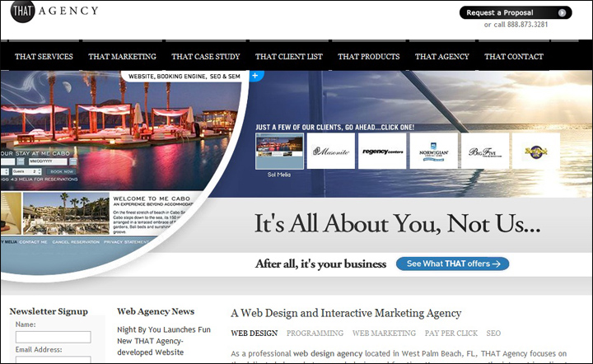Switch to the PAY PER CLICK tab
Image resolution: width=593 pixels, height=364 pixels.
[x=451, y=334]
